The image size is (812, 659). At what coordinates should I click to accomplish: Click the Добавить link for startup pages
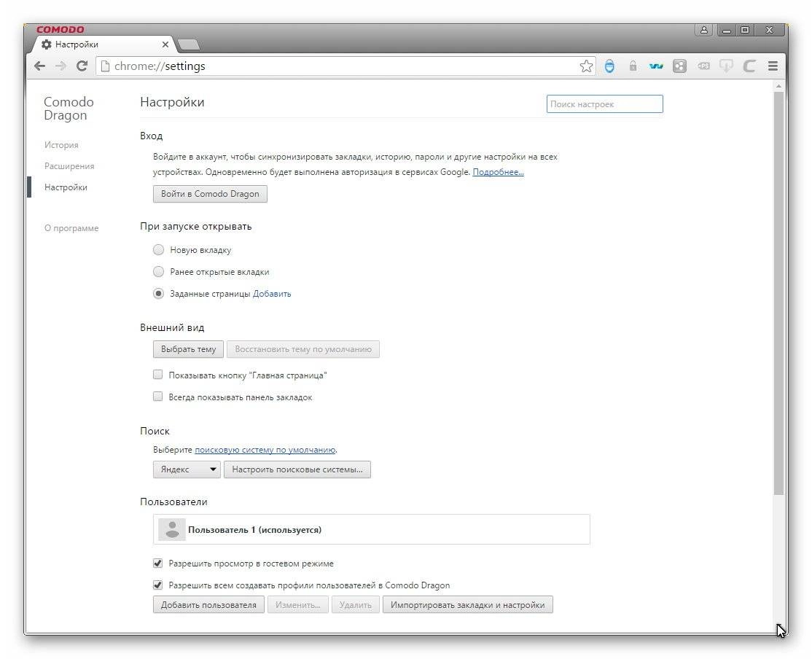pyautogui.click(x=272, y=294)
